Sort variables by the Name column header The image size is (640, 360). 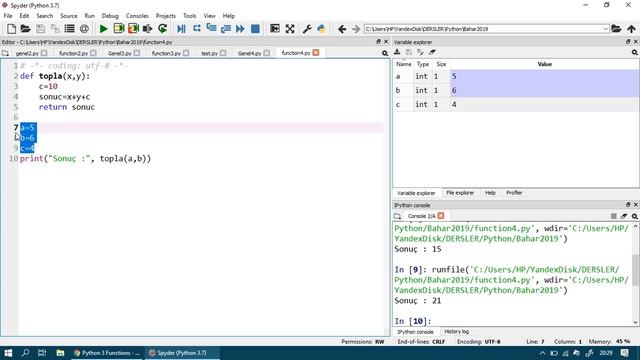(x=404, y=64)
